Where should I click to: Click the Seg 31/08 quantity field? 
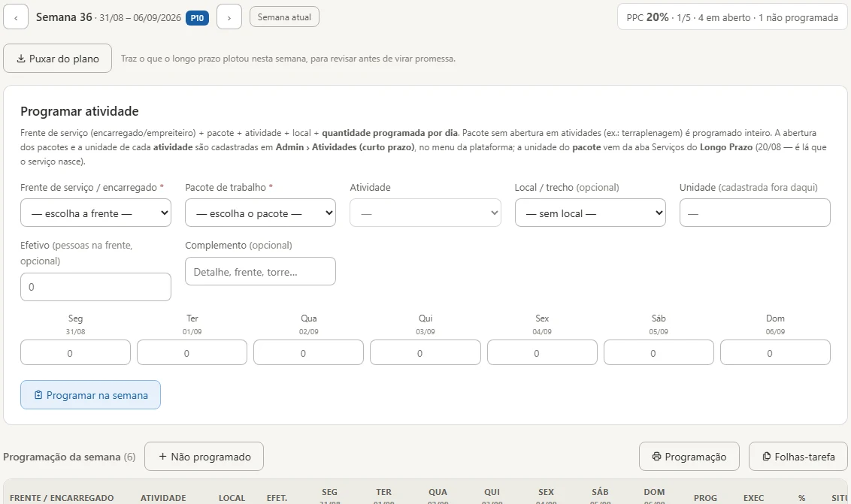[75, 352]
